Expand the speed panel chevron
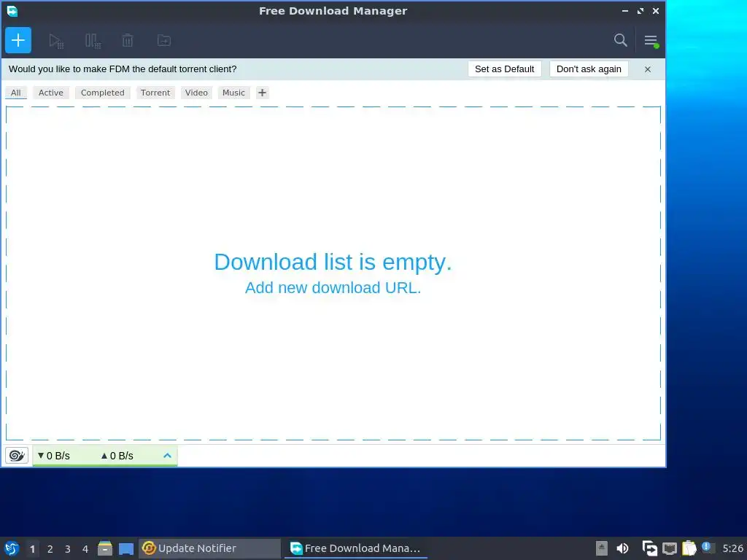The height and width of the screenshot is (560, 747). click(167, 456)
